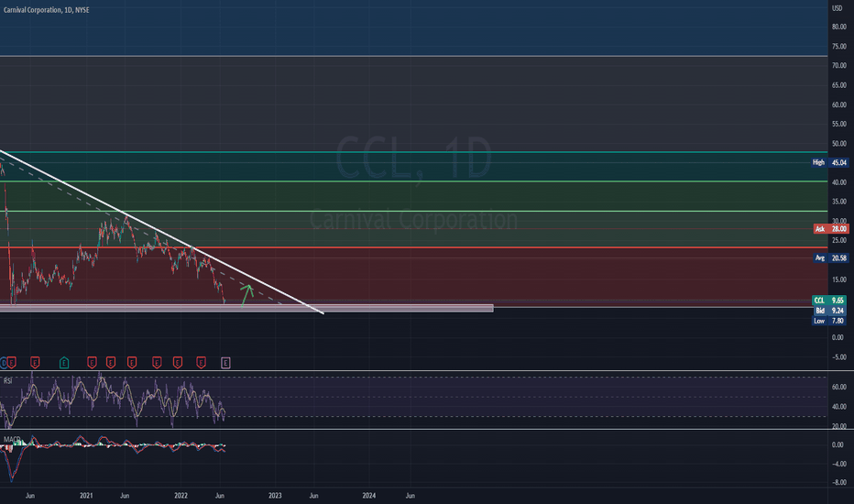Click -4.00 on the MACD scale
The image size is (854, 504).
tap(838, 464)
